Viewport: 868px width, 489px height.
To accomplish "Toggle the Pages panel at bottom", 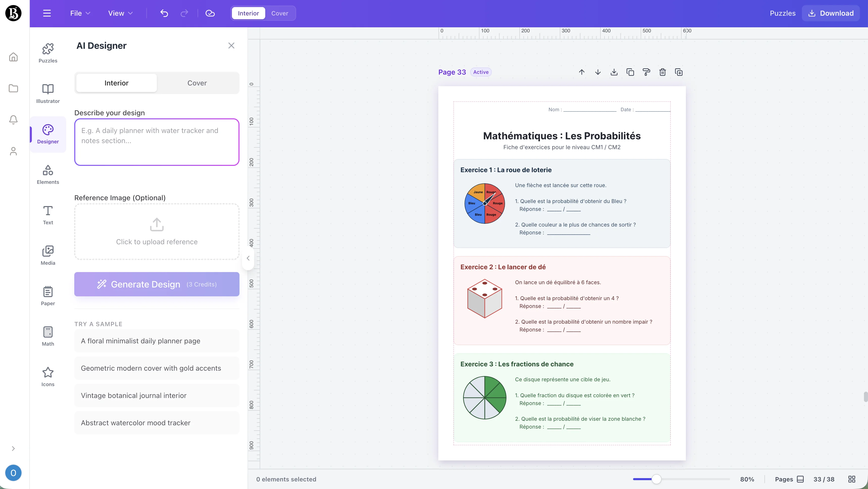I will click(789, 479).
